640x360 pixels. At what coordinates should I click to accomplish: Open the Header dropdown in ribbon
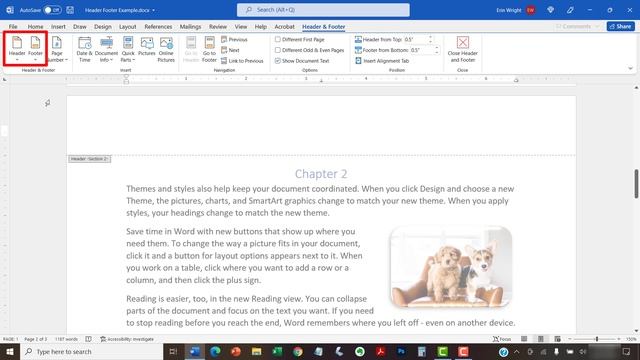pyautogui.click(x=17, y=49)
